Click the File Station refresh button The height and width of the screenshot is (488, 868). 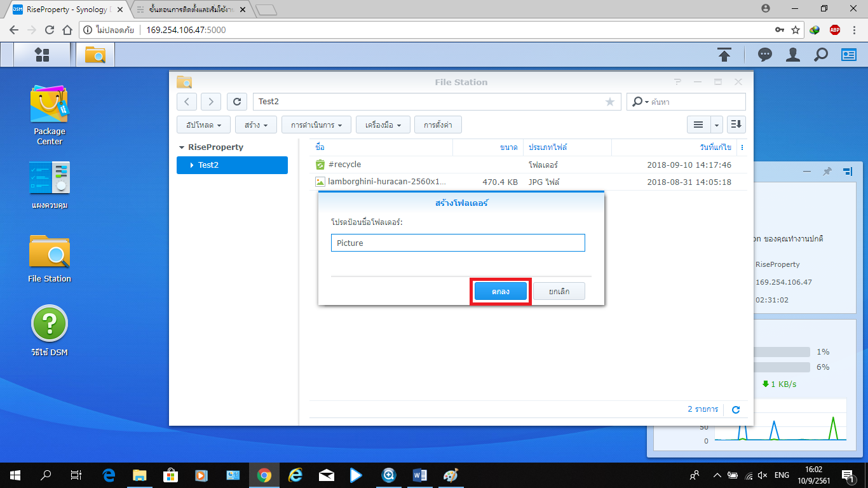(237, 102)
